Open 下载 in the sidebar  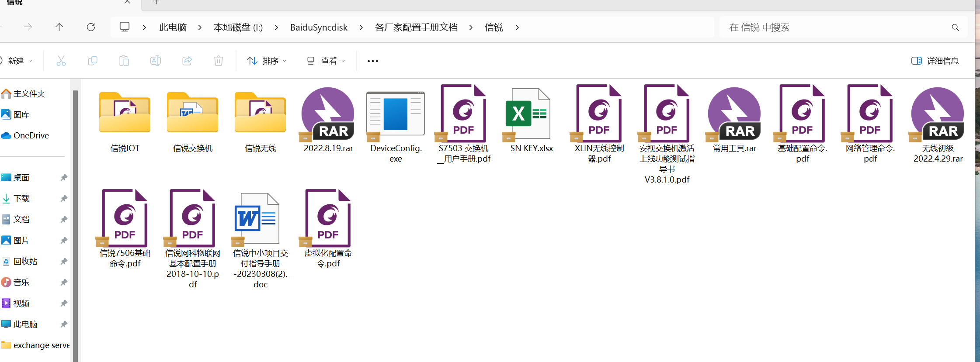pos(16,198)
